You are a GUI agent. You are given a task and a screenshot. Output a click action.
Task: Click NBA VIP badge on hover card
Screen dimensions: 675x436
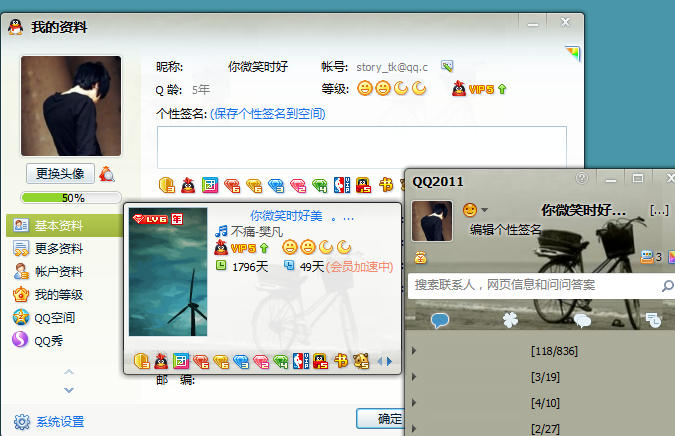click(300, 361)
